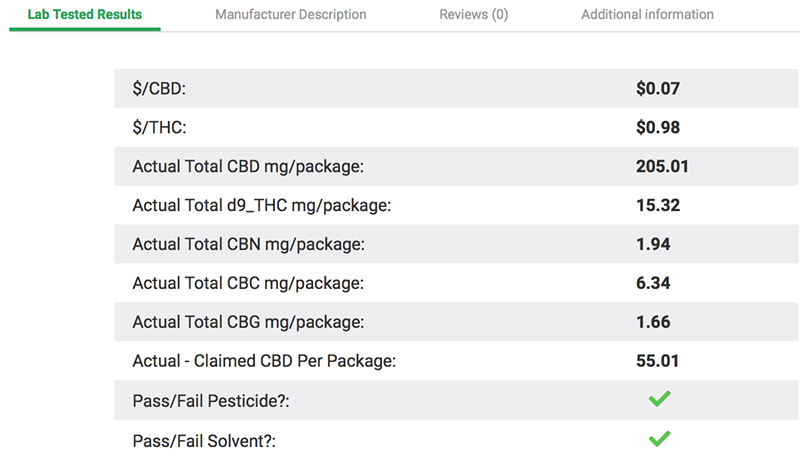
Task: Select the 15.32 THC value
Action: click(658, 205)
